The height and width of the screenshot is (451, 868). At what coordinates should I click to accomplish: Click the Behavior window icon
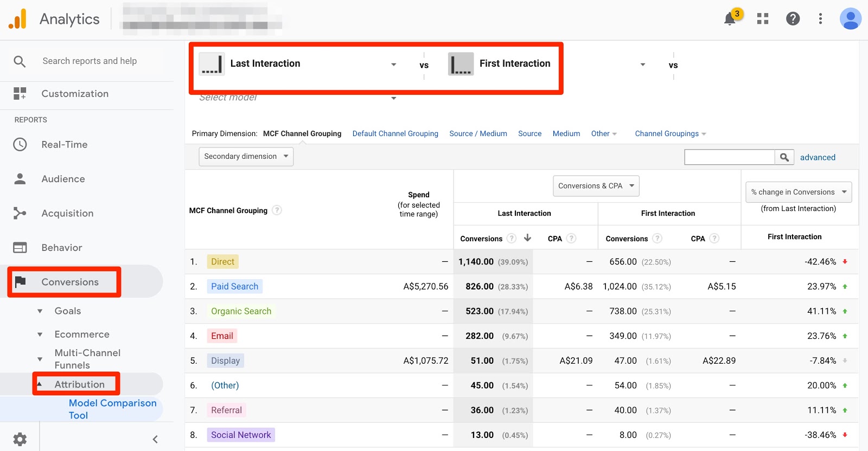[20, 248]
